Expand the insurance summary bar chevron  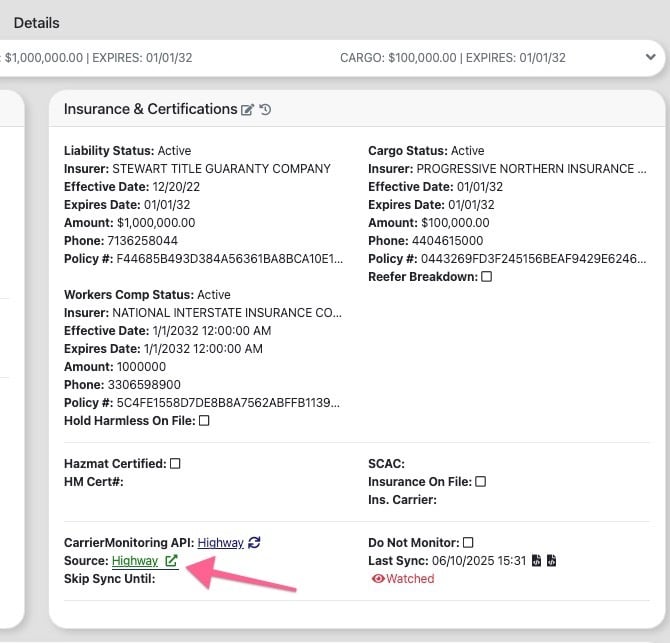(x=650, y=57)
